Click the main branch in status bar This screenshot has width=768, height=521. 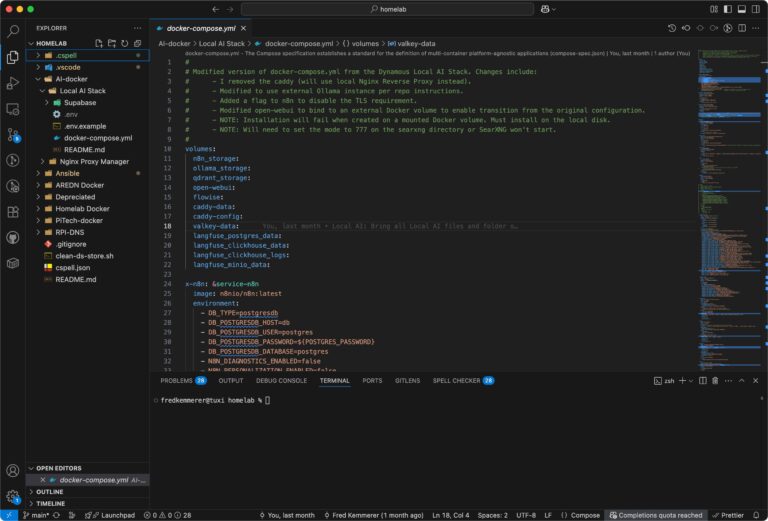(35, 515)
